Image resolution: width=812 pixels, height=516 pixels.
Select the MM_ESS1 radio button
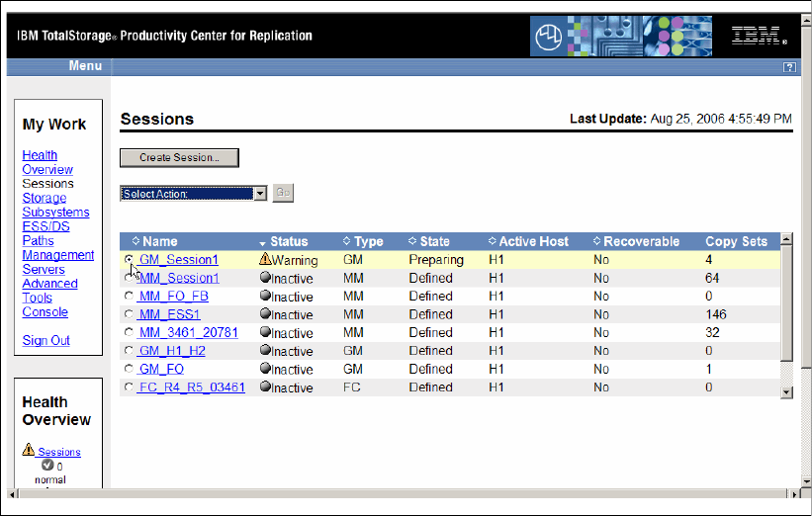click(129, 314)
